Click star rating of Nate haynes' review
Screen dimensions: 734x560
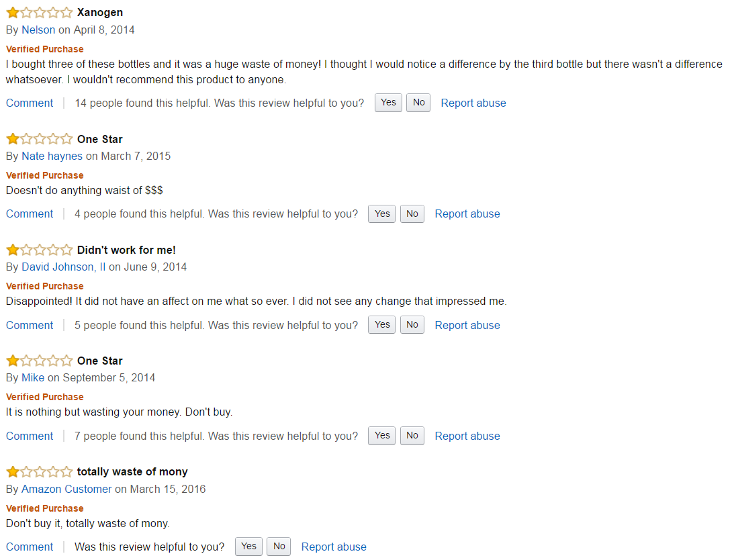pyautogui.click(x=39, y=139)
